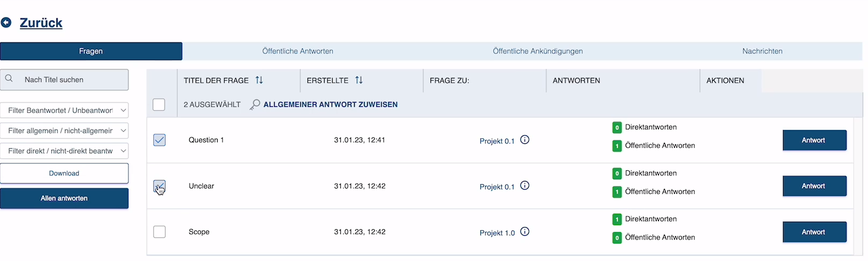
Task: Sort by Titel der Frage arrows icon
Action: pyautogui.click(x=259, y=80)
